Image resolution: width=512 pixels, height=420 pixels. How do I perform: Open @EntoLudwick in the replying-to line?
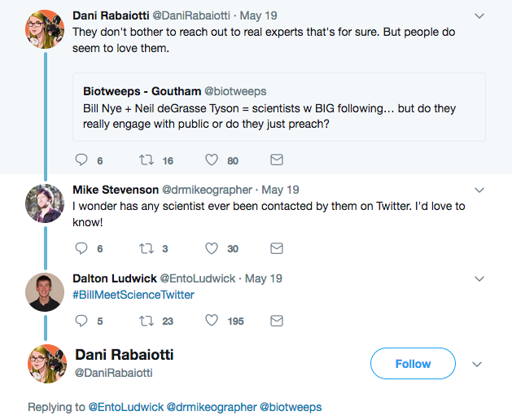point(125,407)
